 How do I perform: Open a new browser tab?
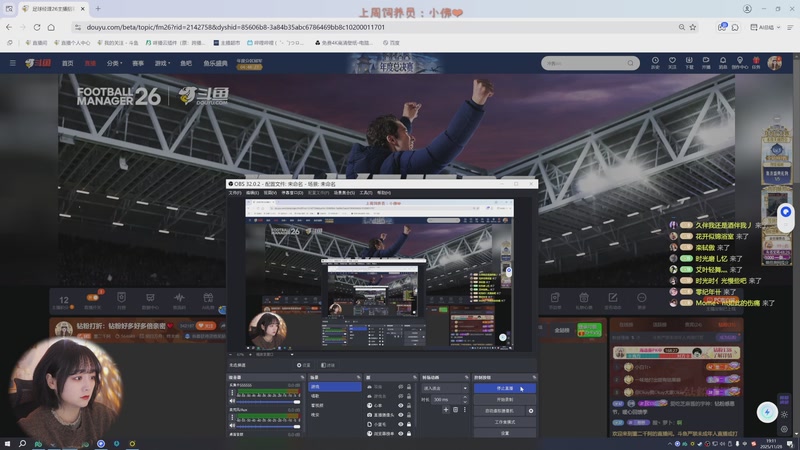tap(98, 9)
